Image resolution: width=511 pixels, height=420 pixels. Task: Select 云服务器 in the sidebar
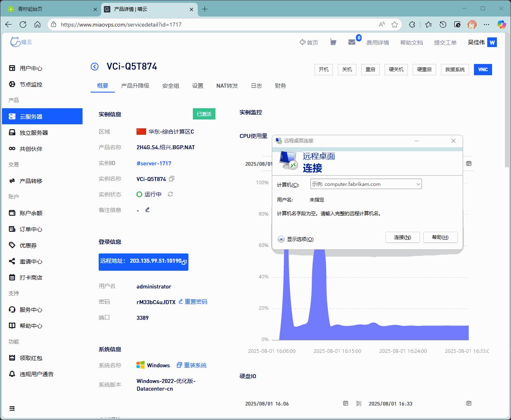pos(42,117)
